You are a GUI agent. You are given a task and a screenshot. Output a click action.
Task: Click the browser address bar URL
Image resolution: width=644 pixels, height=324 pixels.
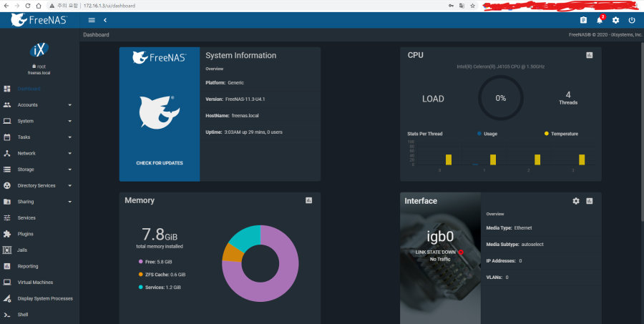[x=109, y=6]
